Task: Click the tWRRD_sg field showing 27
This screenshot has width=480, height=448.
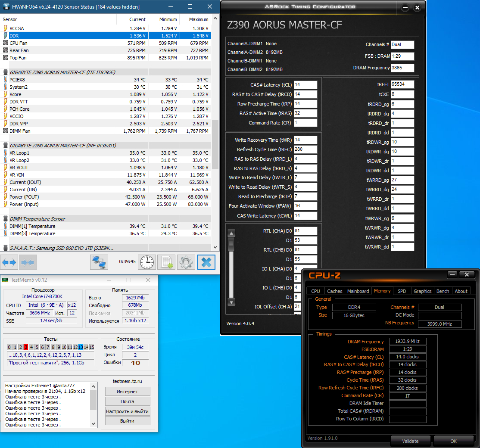Action: pos(402,180)
